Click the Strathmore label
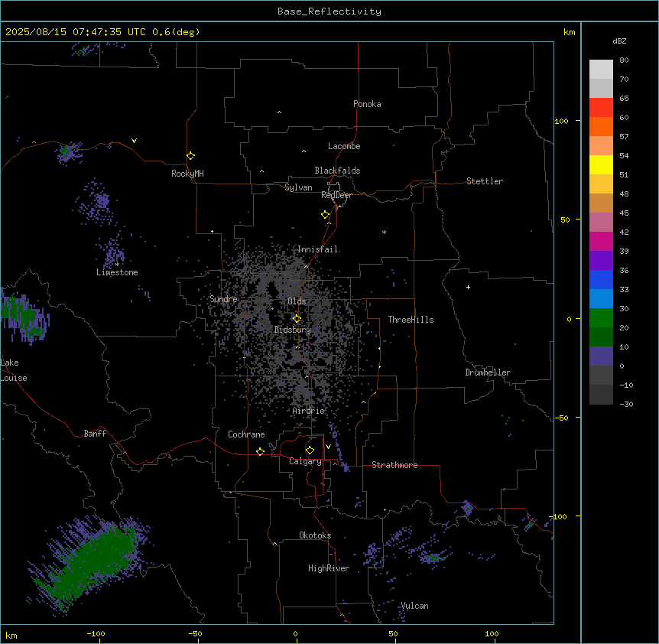 pyautogui.click(x=394, y=465)
